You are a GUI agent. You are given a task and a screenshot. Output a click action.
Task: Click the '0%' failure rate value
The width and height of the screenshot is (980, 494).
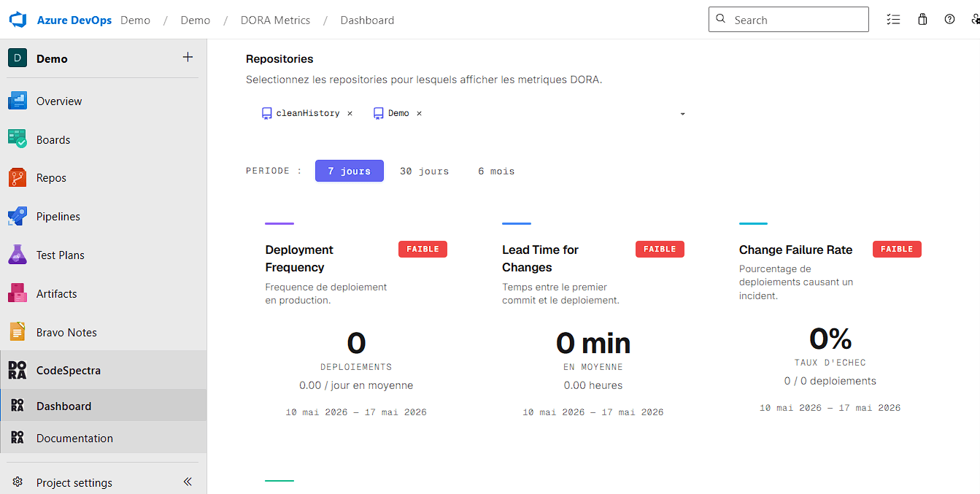830,339
